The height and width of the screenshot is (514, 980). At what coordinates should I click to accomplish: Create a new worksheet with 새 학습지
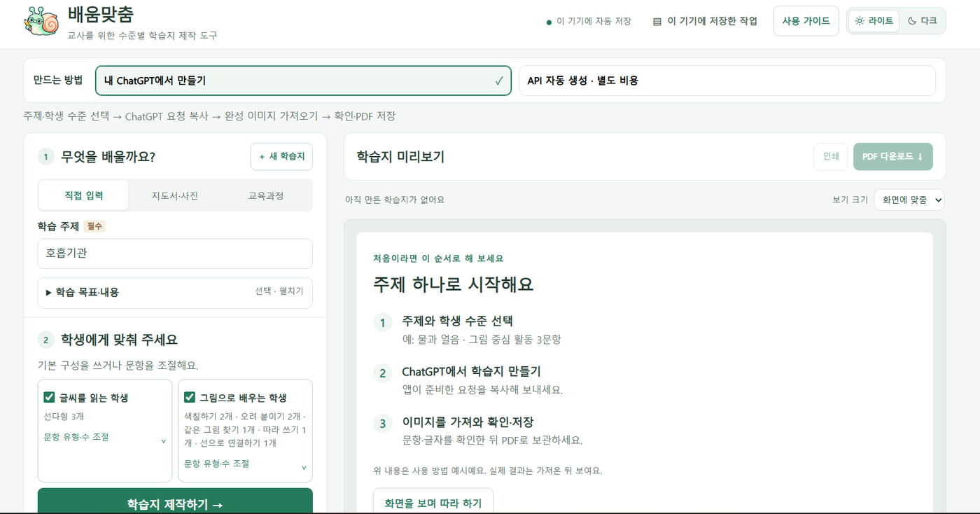[x=281, y=157]
